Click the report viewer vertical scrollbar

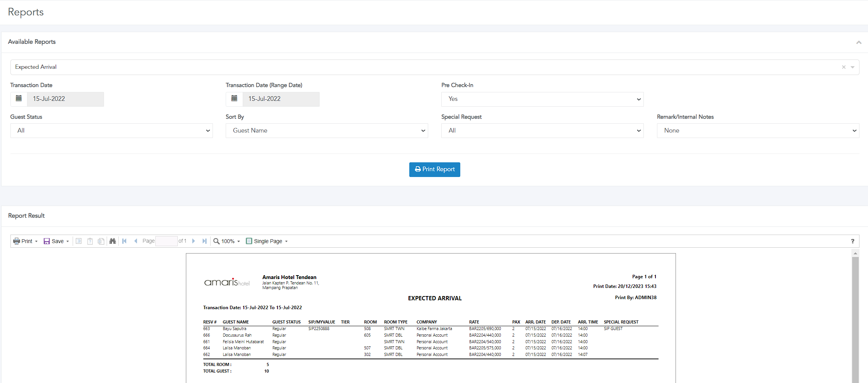tap(855, 319)
